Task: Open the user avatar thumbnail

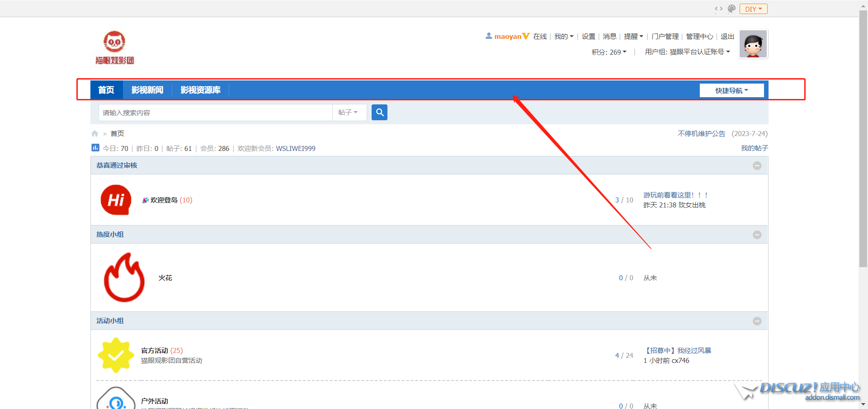Action: pyautogui.click(x=753, y=44)
